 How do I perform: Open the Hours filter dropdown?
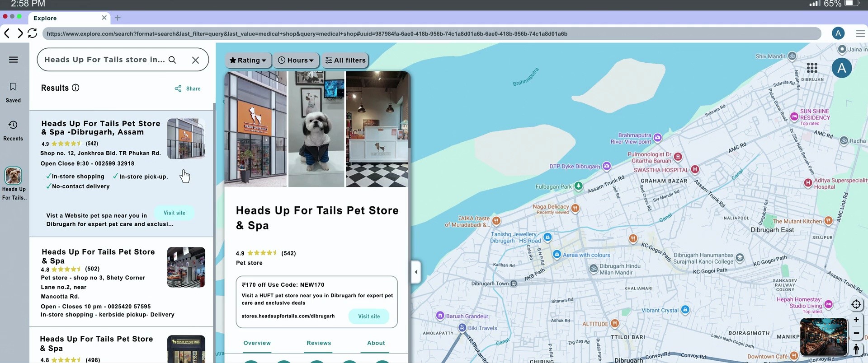[x=296, y=60]
